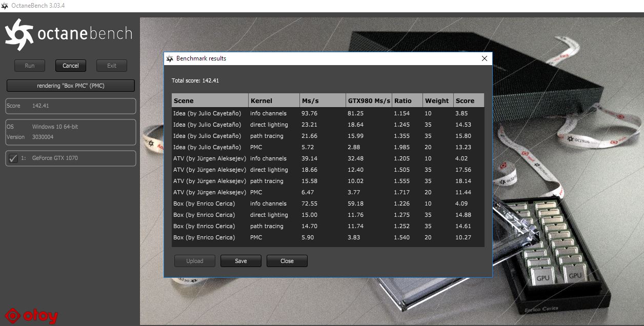Sort by the Score column header

coord(469,100)
